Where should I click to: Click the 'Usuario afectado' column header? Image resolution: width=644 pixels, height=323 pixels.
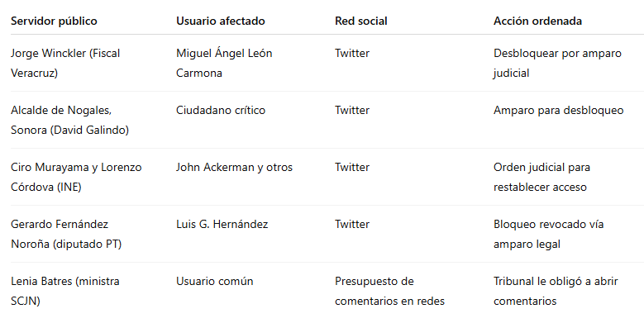click(221, 21)
